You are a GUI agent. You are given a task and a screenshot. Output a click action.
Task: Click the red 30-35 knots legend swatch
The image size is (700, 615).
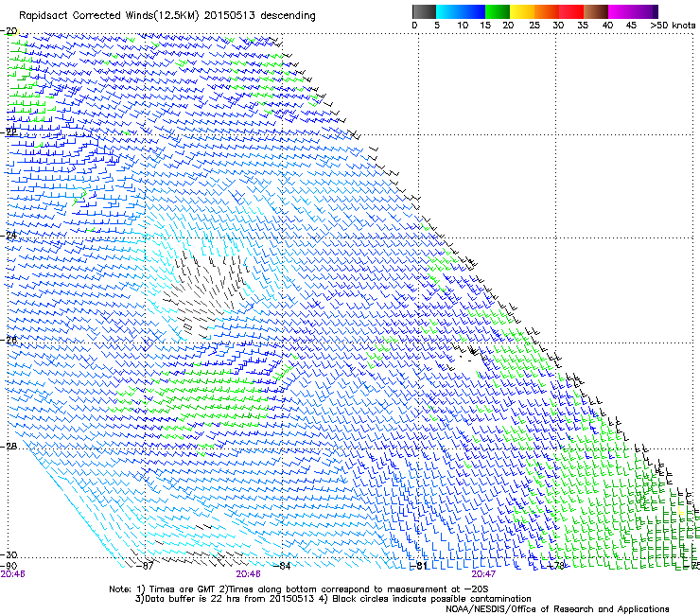click(x=571, y=11)
